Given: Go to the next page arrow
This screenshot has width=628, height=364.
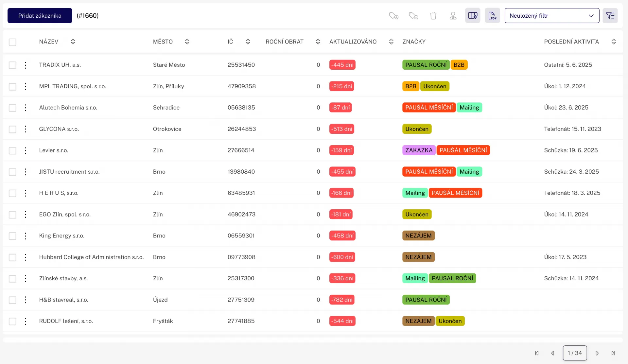Looking at the screenshot, I should (597, 353).
